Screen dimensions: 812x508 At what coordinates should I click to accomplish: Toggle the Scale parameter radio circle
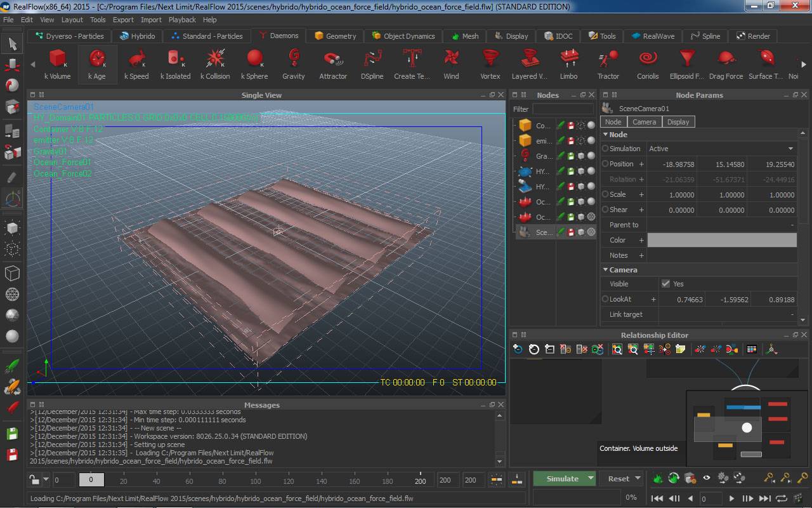[x=605, y=194]
